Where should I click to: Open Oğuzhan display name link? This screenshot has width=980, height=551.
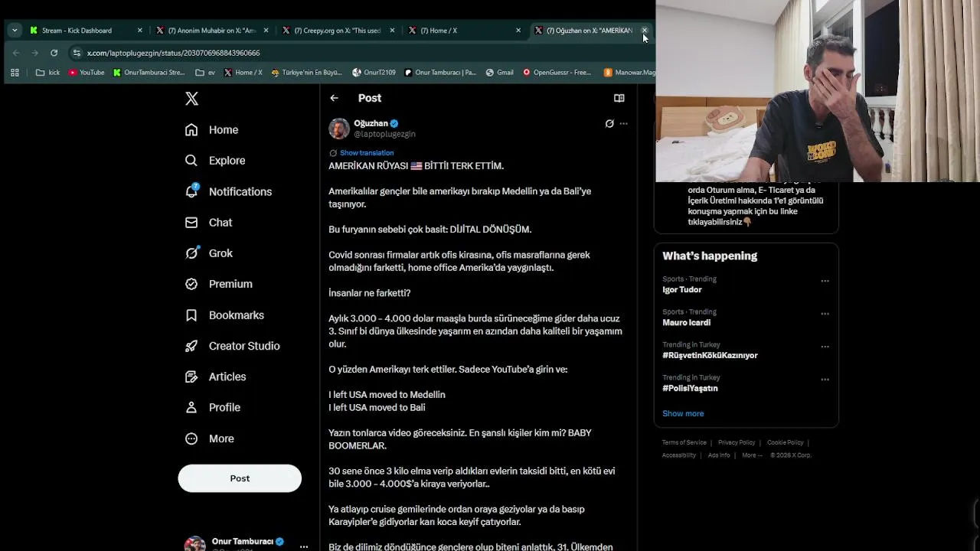tap(371, 123)
